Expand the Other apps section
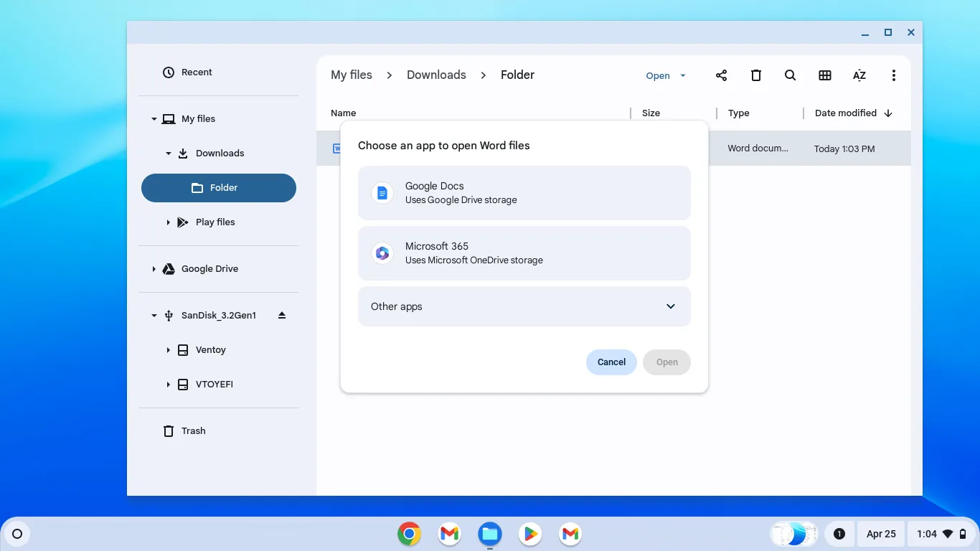Screen dimensions: 980x551 pyautogui.click(x=524, y=306)
